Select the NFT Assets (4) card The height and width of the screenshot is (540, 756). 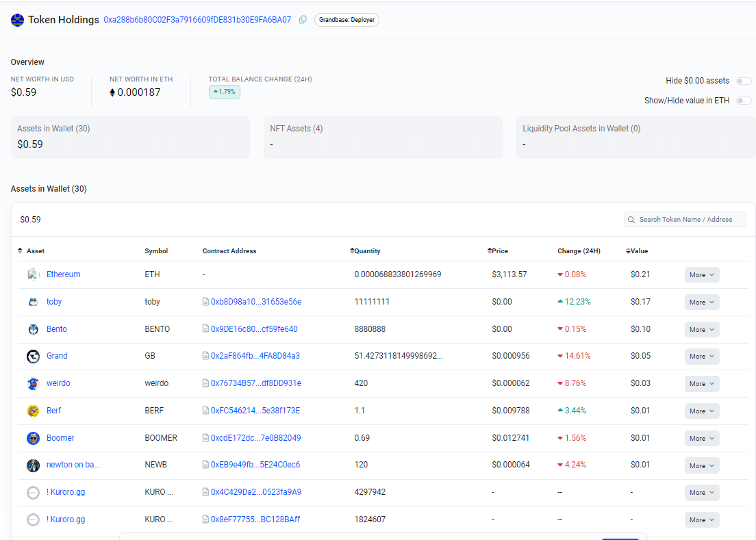tap(383, 138)
